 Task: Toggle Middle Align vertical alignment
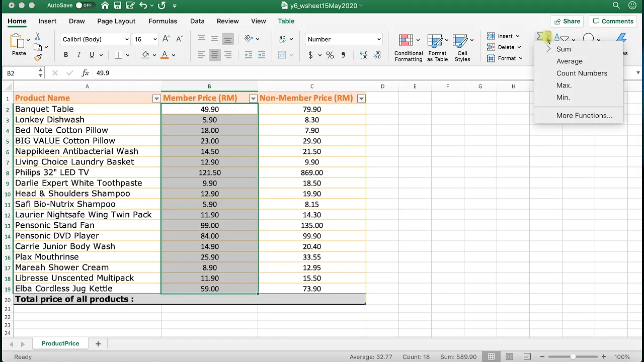point(215,39)
